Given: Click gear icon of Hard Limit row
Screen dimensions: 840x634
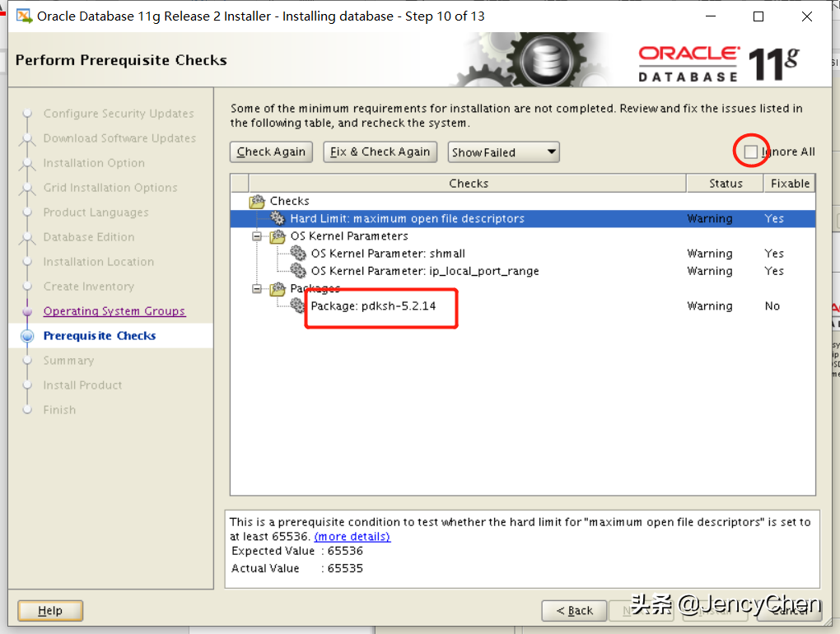Looking at the screenshot, I should (x=278, y=218).
